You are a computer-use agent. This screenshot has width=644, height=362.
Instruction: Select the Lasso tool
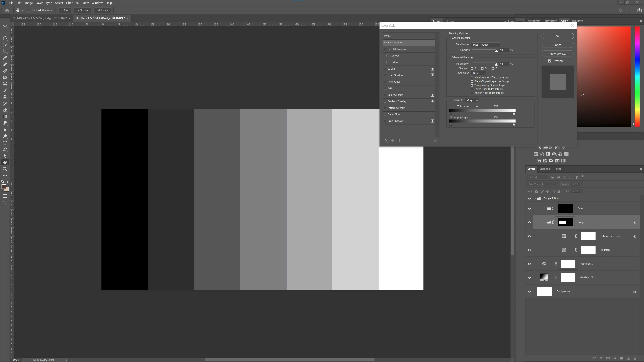pos(5,38)
